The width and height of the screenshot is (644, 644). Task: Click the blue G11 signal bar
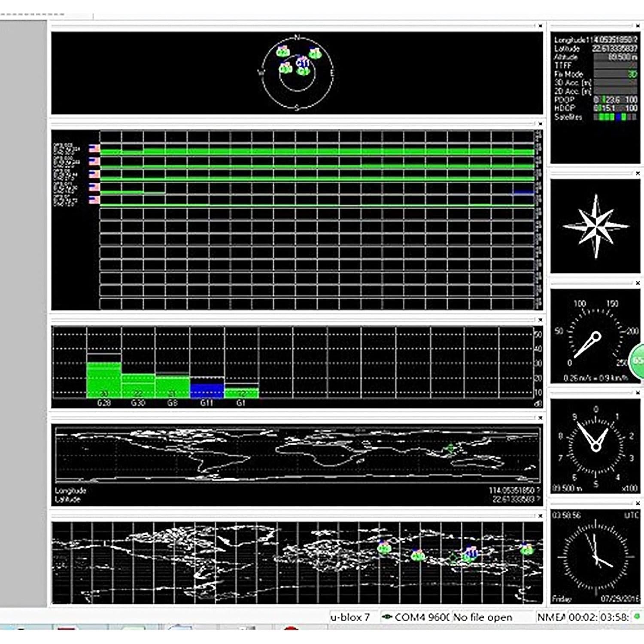pos(207,390)
